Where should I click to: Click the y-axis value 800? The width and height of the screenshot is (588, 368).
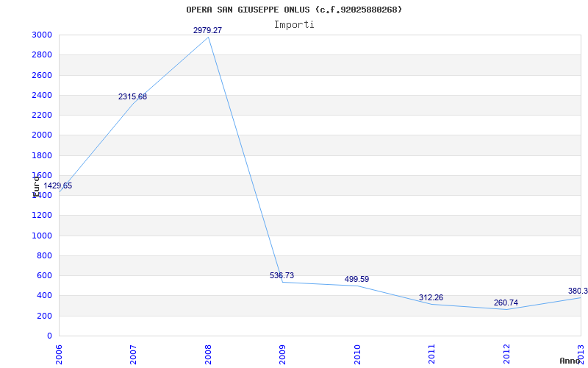tap(45, 255)
